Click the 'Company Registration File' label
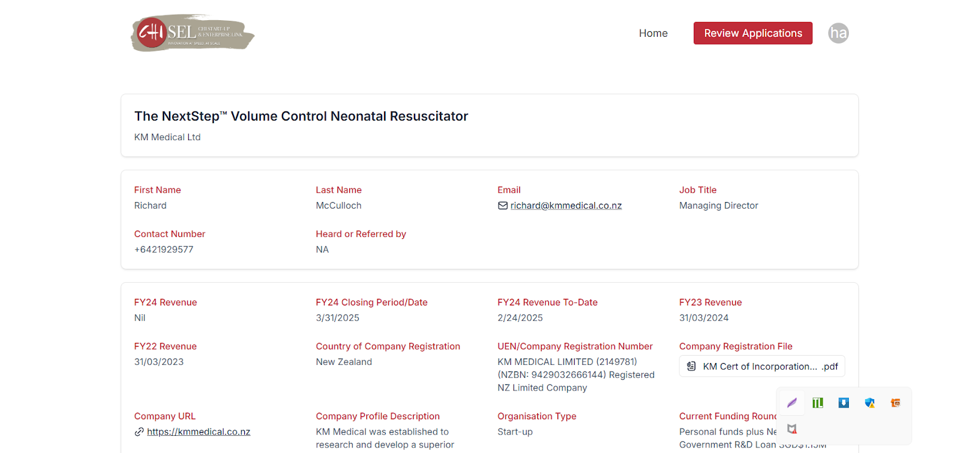The image size is (980, 453). (736, 346)
